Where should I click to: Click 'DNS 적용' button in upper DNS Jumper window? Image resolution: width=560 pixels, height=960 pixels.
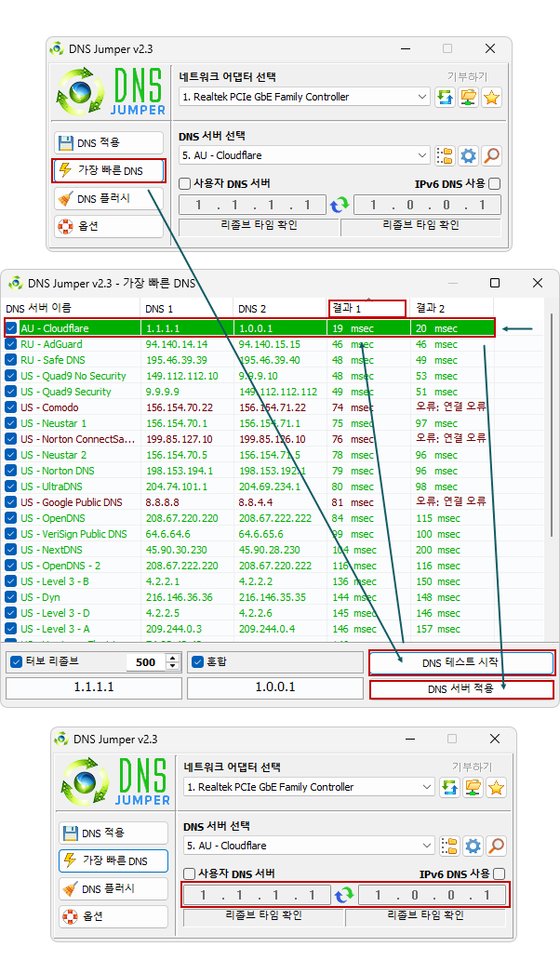pyautogui.click(x=109, y=142)
